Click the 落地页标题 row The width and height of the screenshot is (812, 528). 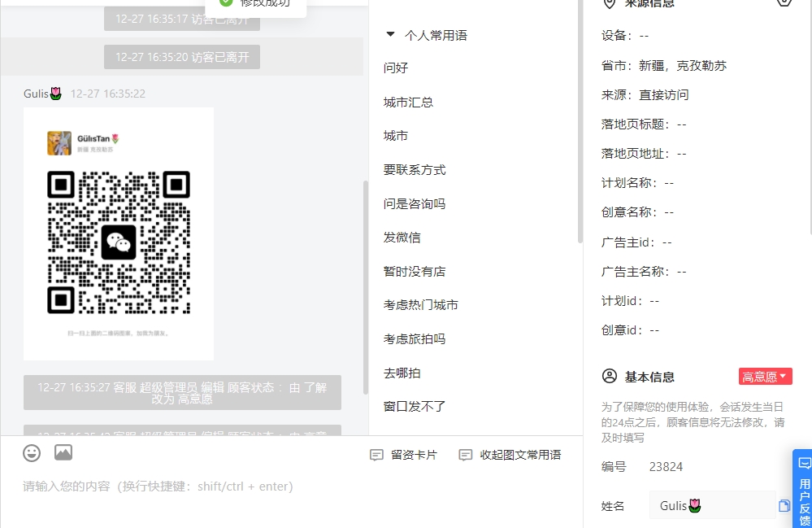point(644,124)
